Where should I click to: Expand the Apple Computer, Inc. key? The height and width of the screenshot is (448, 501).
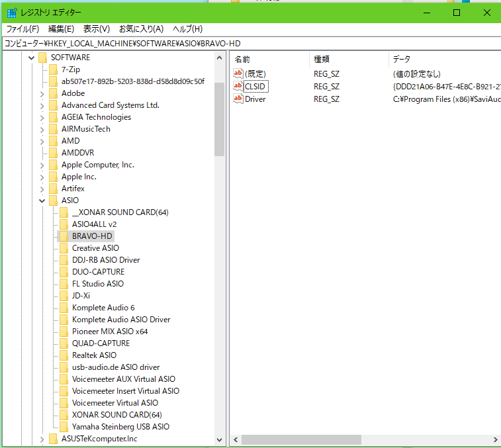click(42, 165)
